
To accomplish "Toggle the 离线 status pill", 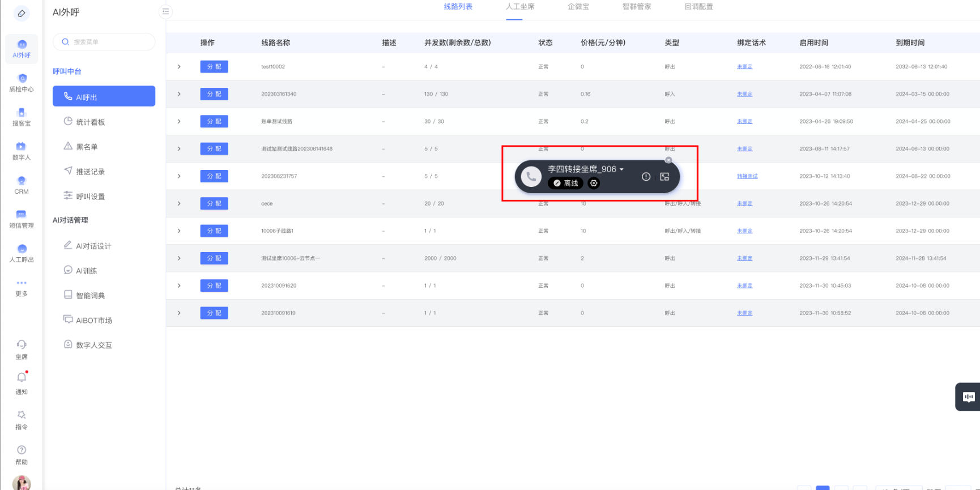I will click(x=566, y=183).
